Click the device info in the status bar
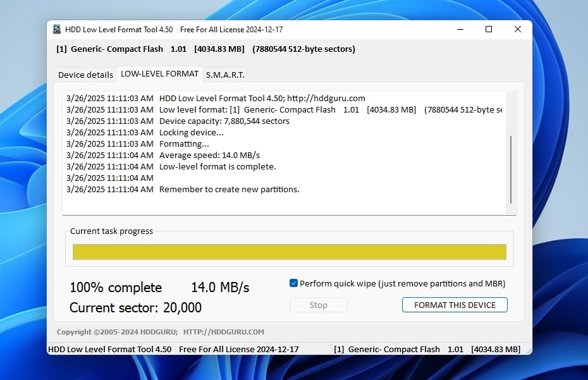588x380 pixels. click(x=426, y=348)
